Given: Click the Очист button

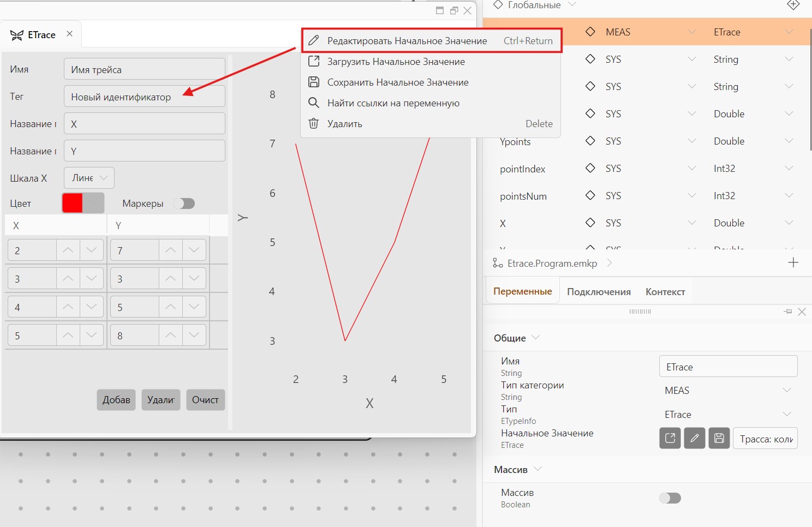Looking at the screenshot, I should click(x=205, y=400).
